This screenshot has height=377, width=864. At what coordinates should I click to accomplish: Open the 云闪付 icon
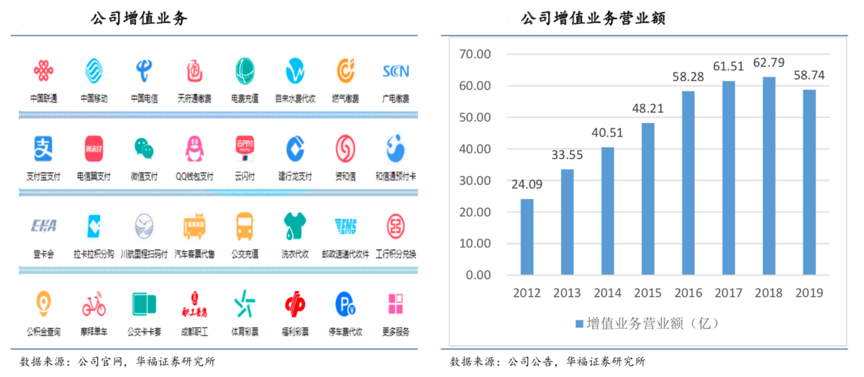point(244,149)
